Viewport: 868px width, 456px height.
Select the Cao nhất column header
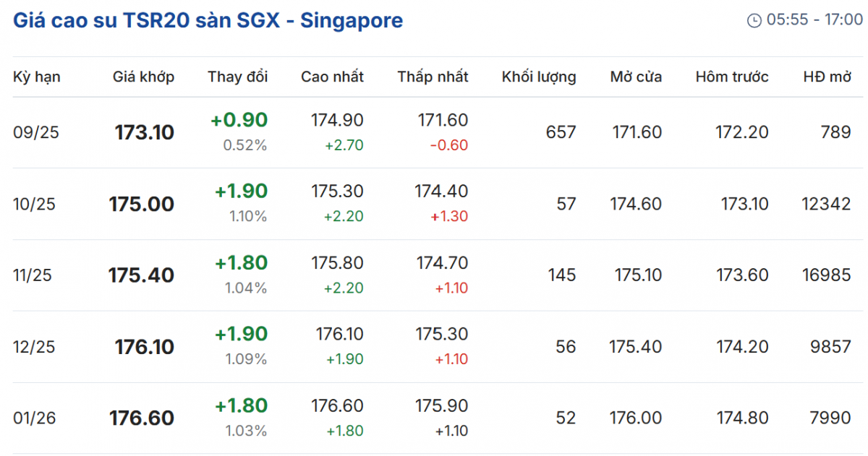tap(332, 77)
